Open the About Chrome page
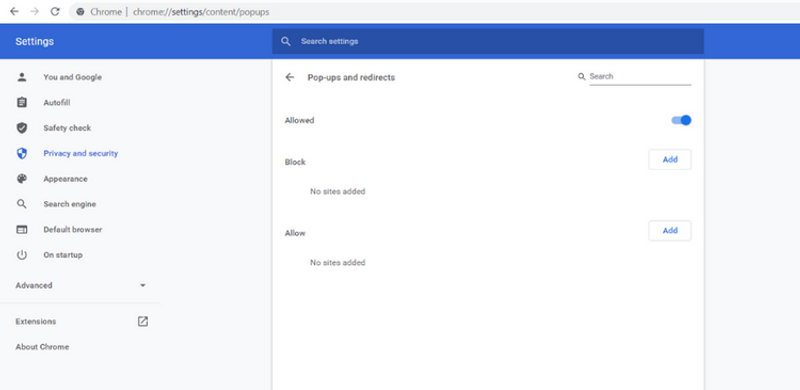This screenshot has width=800, height=390. tap(42, 347)
